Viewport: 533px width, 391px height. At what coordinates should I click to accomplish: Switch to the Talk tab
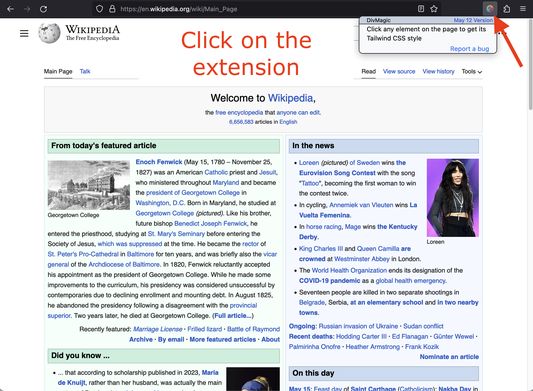click(x=85, y=71)
